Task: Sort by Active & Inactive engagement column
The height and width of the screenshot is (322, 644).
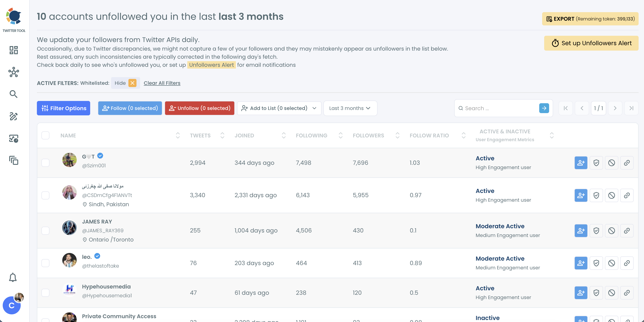Action: tap(552, 136)
